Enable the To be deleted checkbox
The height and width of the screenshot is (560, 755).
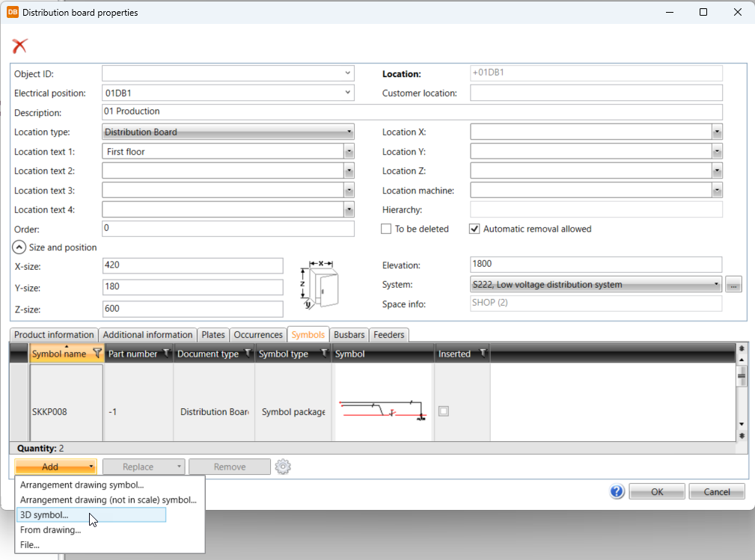pyautogui.click(x=386, y=229)
